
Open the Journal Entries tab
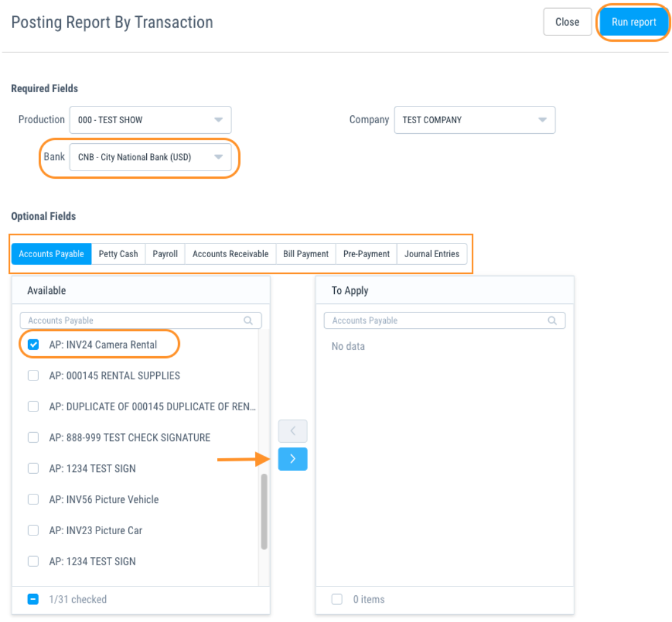coord(432,254)
